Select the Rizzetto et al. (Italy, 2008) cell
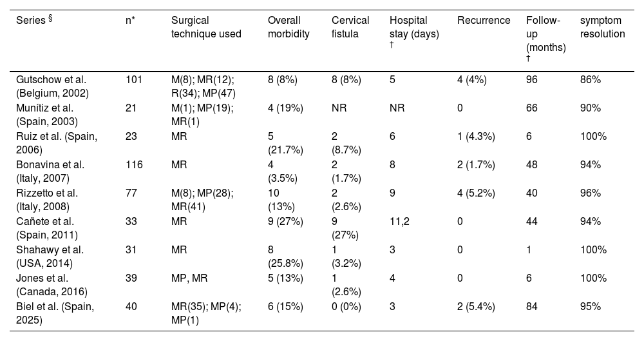The width and height of the screenshot is (644, 341). [46, 199]
